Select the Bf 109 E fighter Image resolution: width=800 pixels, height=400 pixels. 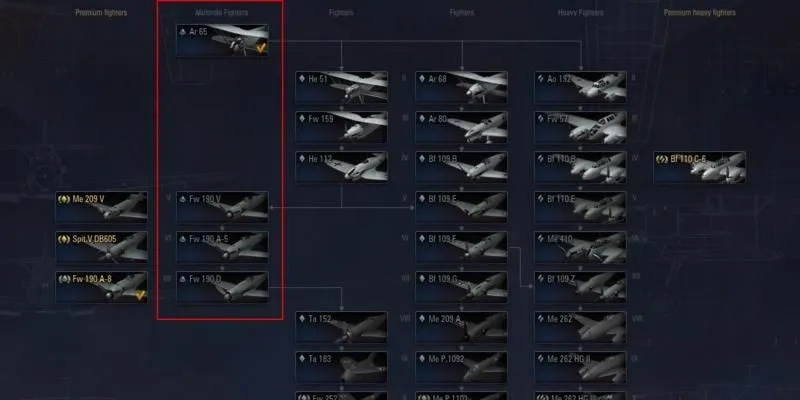click(x=461, y=207)
